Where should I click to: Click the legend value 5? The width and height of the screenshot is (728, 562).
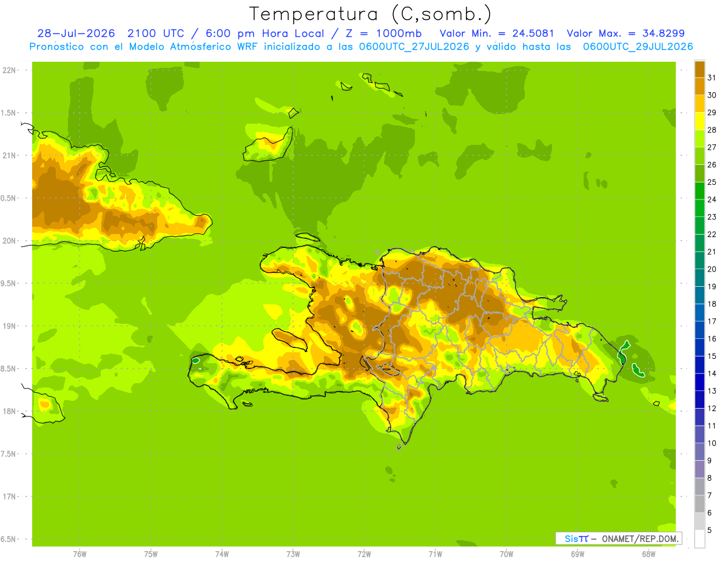pos(710,530)
